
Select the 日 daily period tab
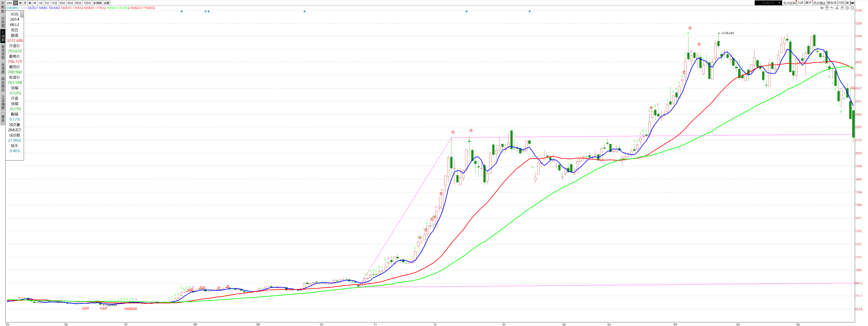click(x=15, y=3)
